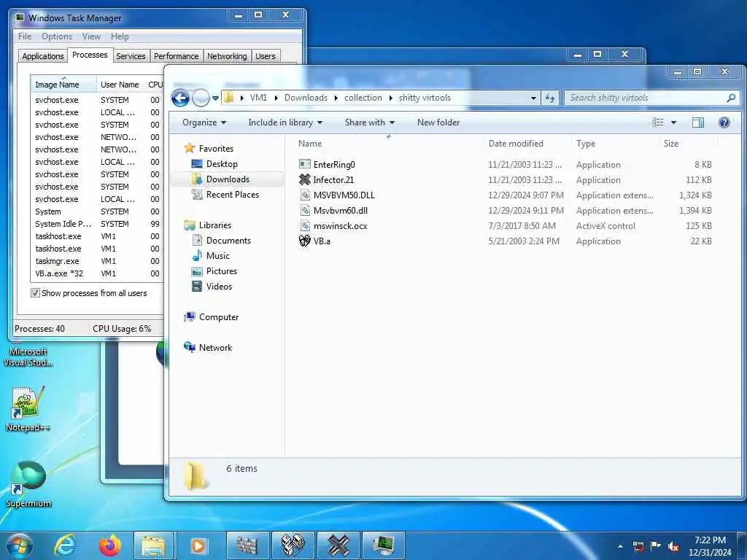Image resolution: width=747 pixels, height=560 pixels.
Task: Open the Organize dropdown menu
Action: (204, 122)
